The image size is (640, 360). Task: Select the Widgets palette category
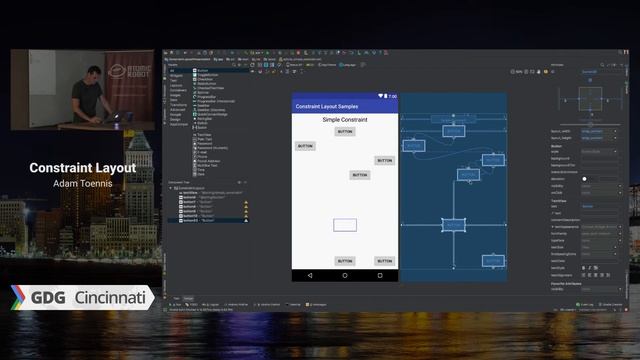tap(176, 76)
